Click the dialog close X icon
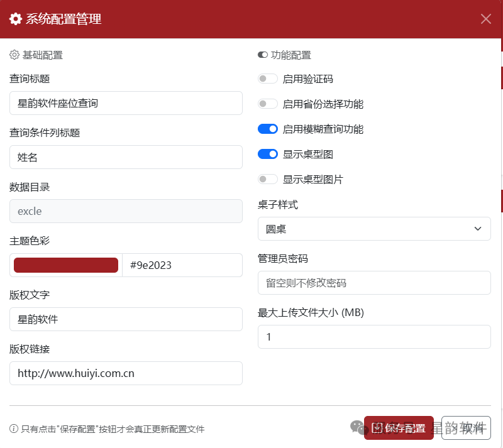This screenshot has height=448, width=503. click(x=486, y=19)
